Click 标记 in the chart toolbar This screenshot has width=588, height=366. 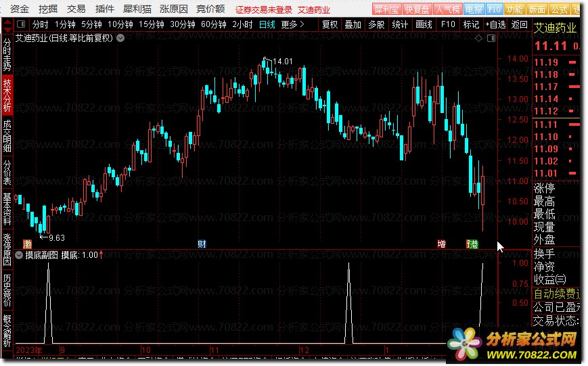pyautogui.click(x=471, y=25)
